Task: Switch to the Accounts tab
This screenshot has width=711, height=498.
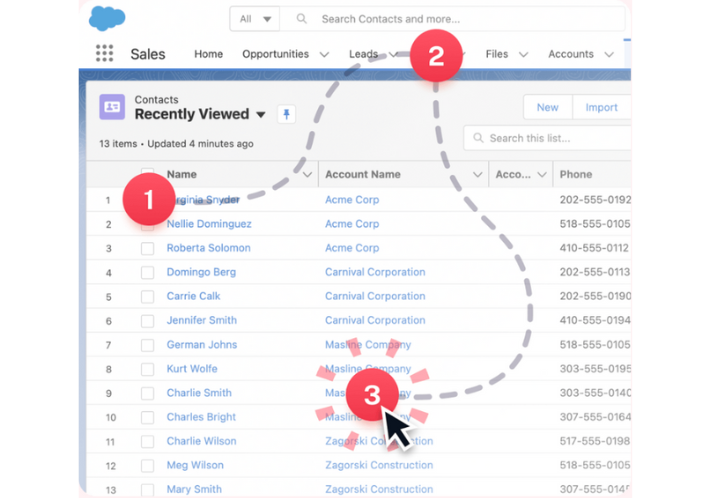Action: click(x=570, y=54)
